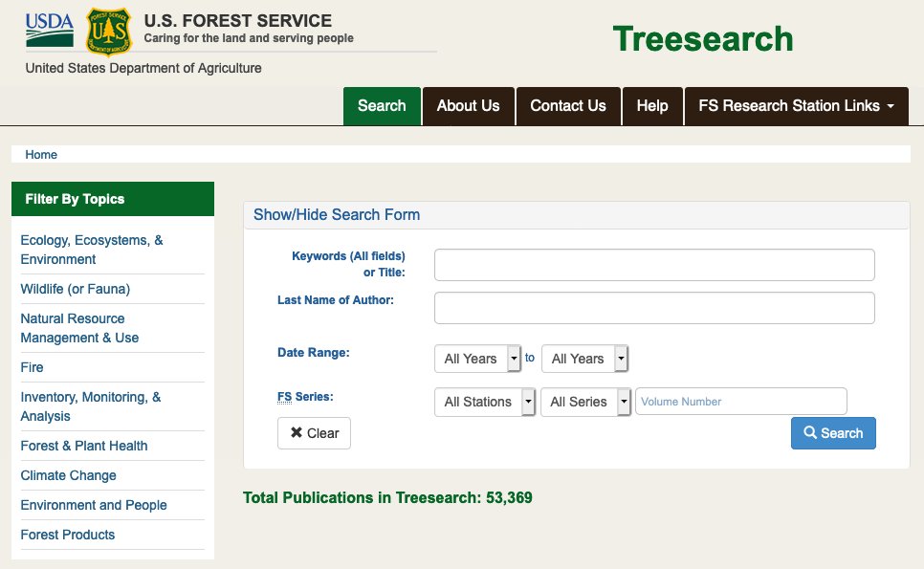
Task: Click the USDA logo
Action: [x=50, y=30]
